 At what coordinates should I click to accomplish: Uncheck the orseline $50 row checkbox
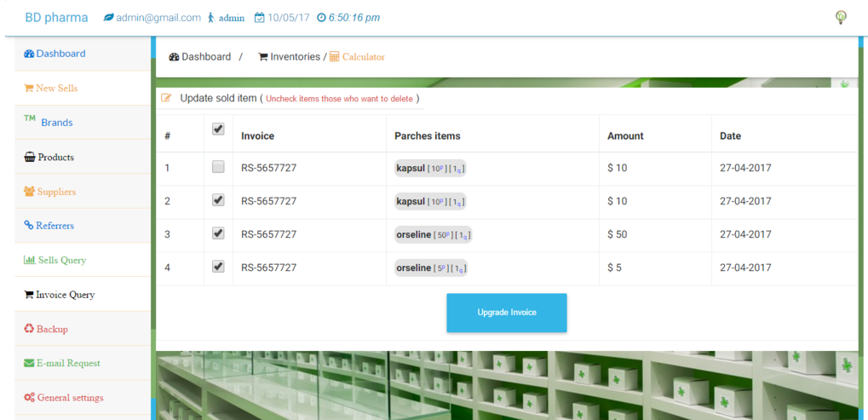218,233
